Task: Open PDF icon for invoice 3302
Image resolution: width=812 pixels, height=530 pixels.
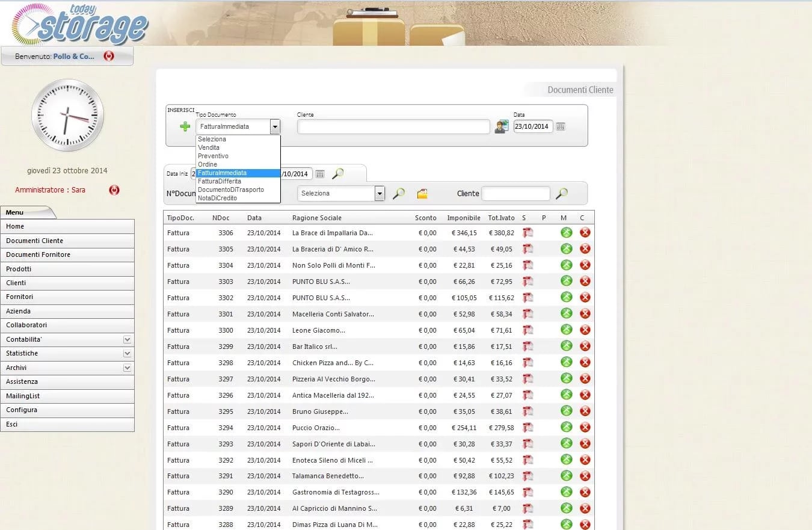Action: click(x=527, y=297)
